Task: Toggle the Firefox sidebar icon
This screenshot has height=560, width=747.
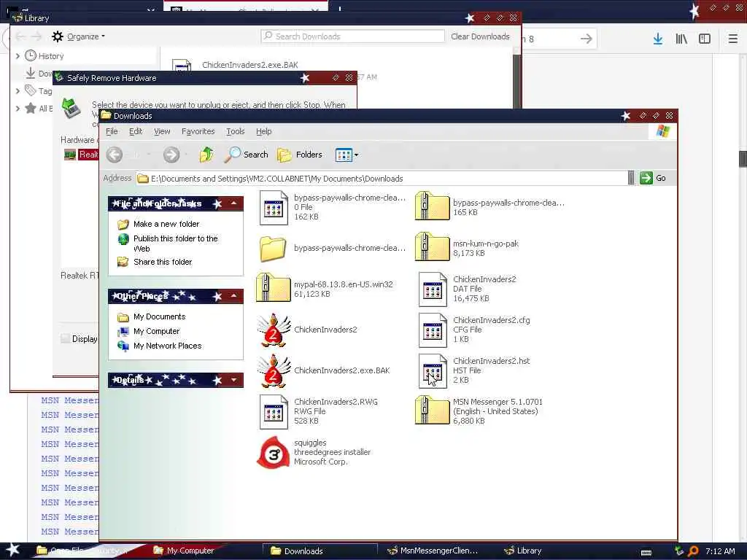Action: click(x=705, y=39)
